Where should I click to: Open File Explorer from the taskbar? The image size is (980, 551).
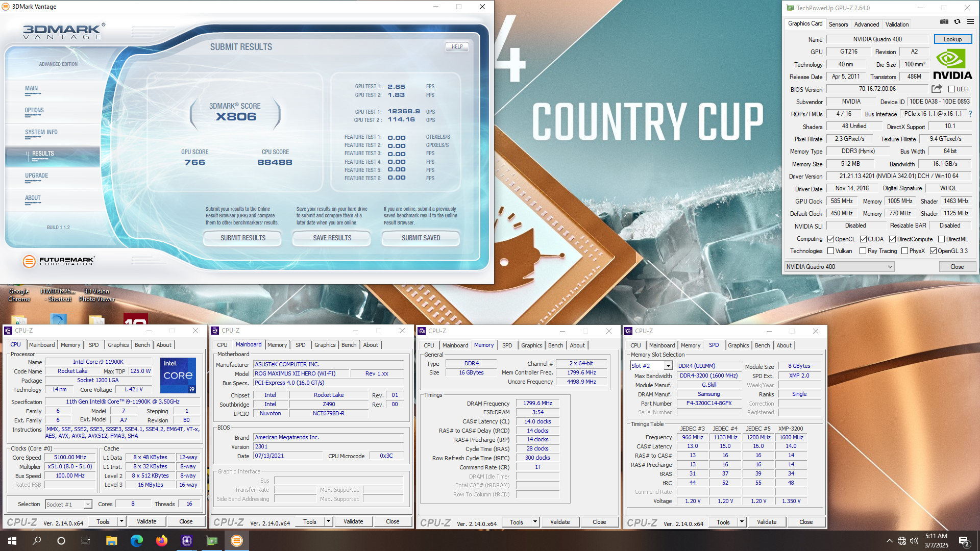click(112, 541)
